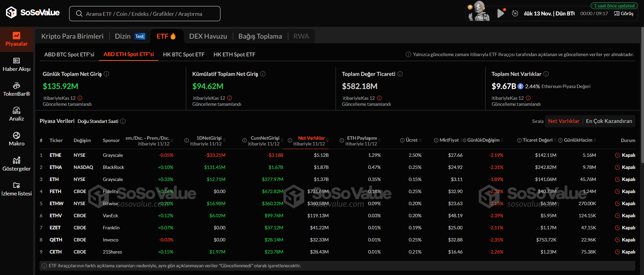Open the CETH ticker row

pos(337,252)
